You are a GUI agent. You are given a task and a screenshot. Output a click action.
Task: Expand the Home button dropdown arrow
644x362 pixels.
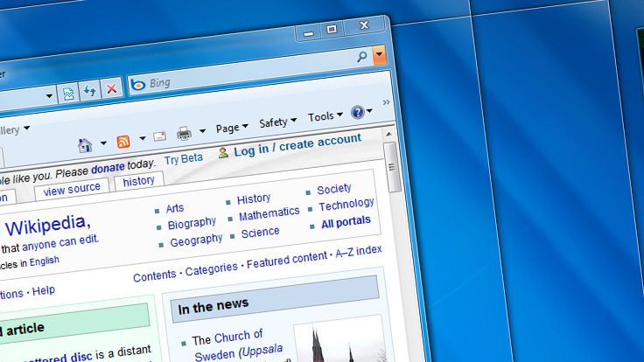[x=103, y=143]
